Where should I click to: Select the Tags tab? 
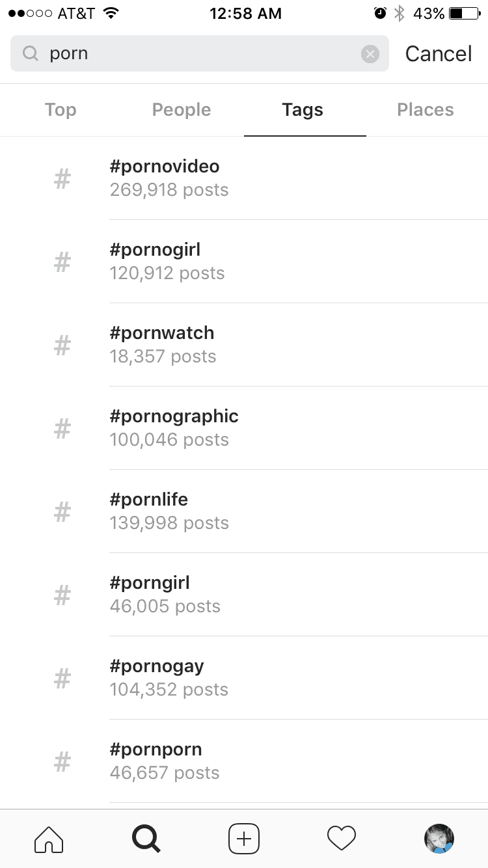pos(303,110)
